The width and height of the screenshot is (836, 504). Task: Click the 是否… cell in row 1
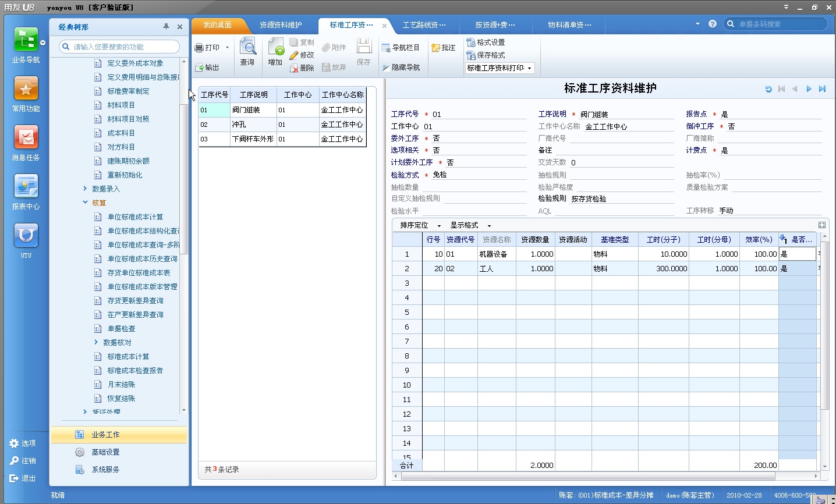798,254
